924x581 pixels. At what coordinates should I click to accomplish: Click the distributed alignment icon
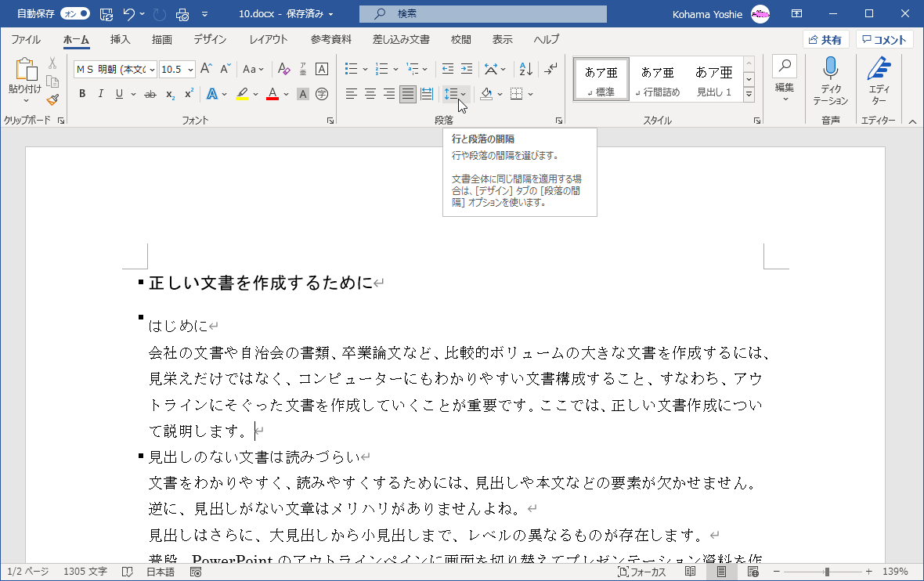427,94
